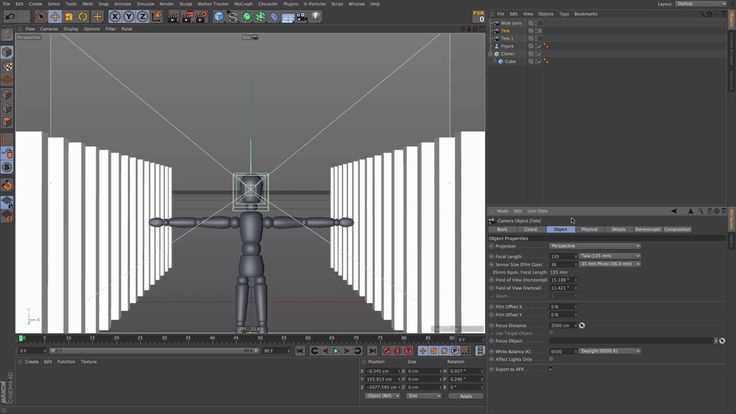Select Texture mode checker icon

coord(7,67)
